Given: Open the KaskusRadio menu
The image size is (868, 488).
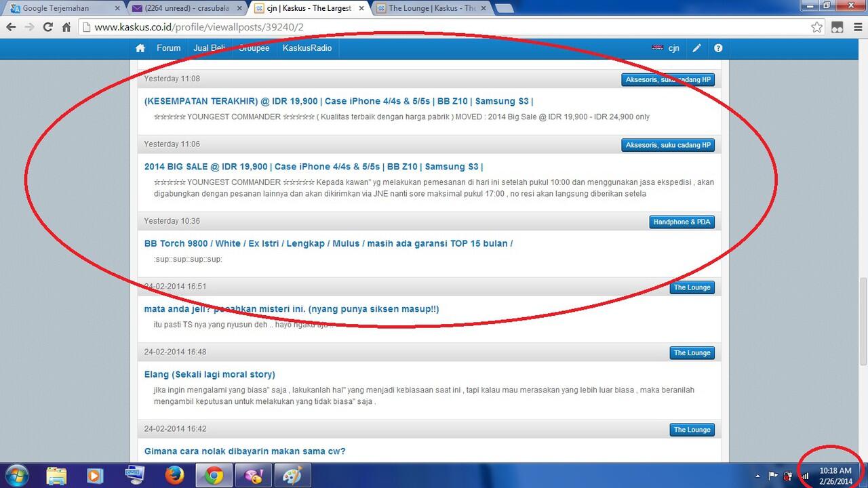Looking at the screenshot, I should point(307,48).
